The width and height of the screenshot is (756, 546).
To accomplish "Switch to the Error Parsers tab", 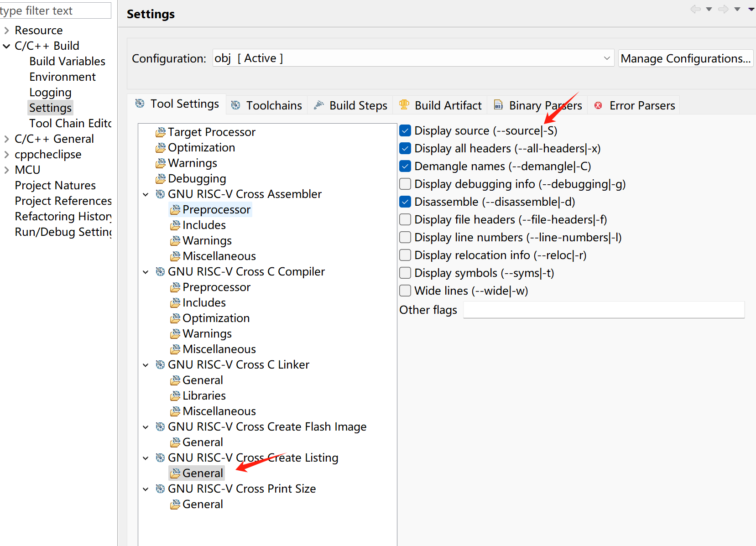I will click(x=634, y=105).
